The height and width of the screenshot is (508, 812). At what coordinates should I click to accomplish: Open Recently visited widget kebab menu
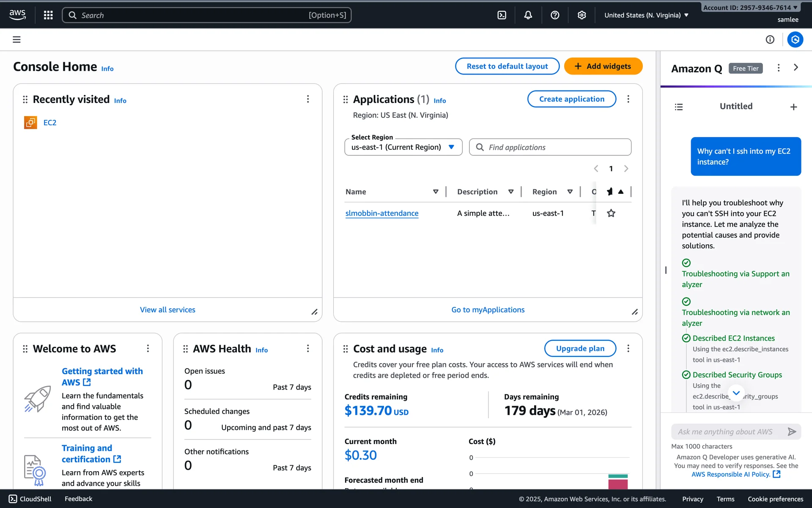point(308,99)
